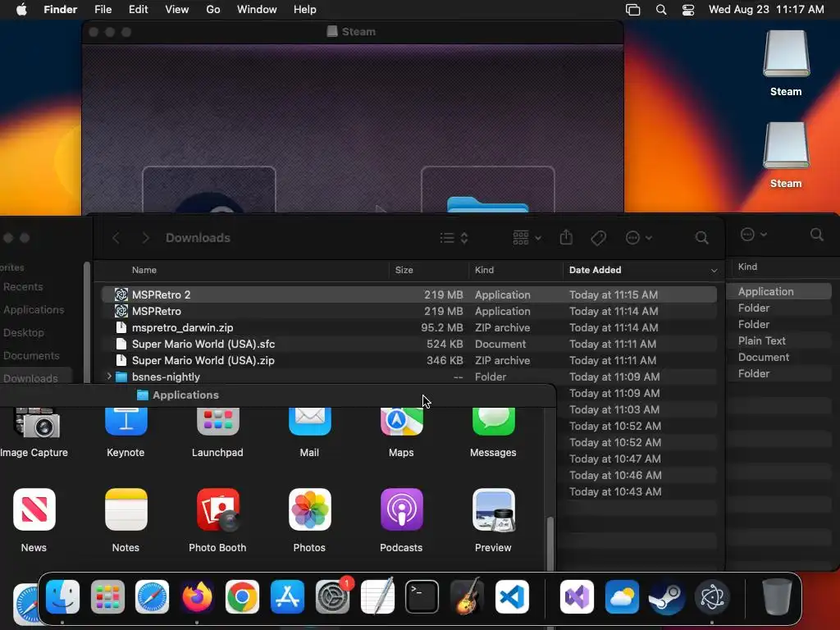Open the Help menu
Screen dimensions: 840x630
pos(305,10)
